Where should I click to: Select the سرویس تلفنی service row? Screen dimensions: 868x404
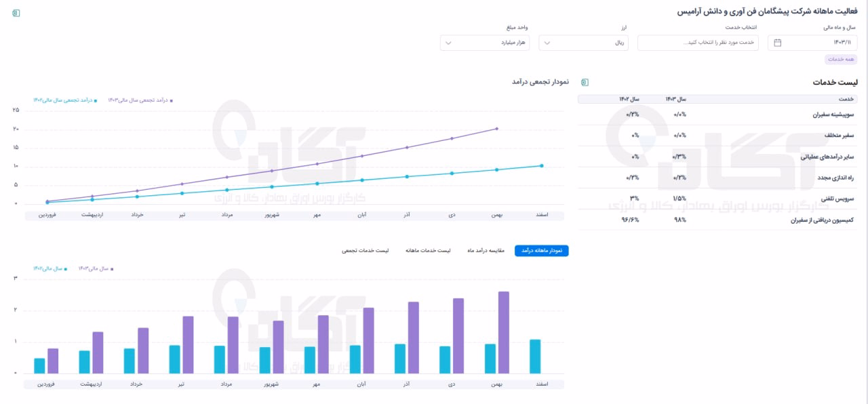[x=717, y=199]
